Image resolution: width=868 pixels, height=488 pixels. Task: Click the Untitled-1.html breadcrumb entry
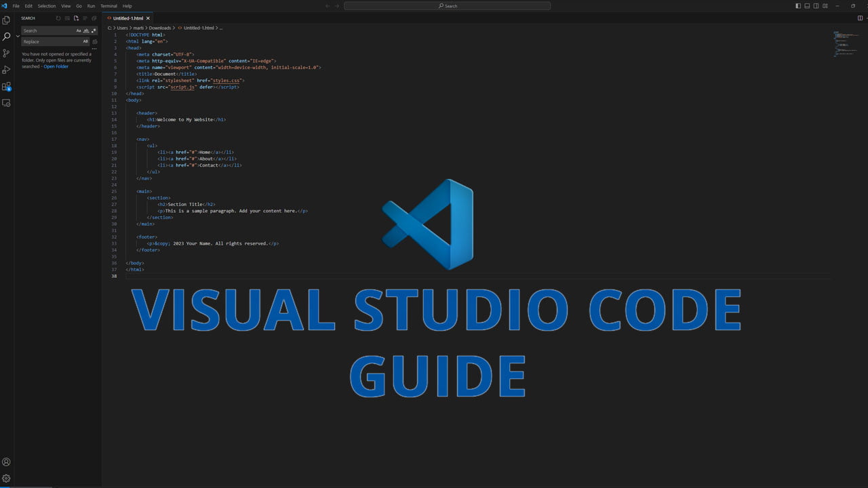tap(199, 28)
